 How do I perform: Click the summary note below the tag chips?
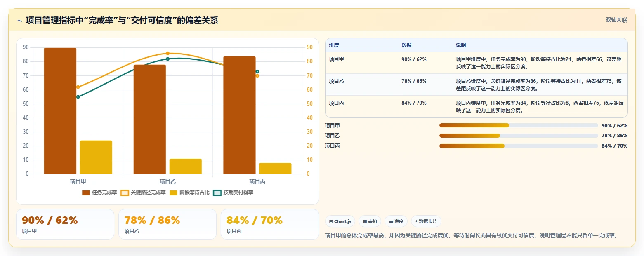pos(471,236)
